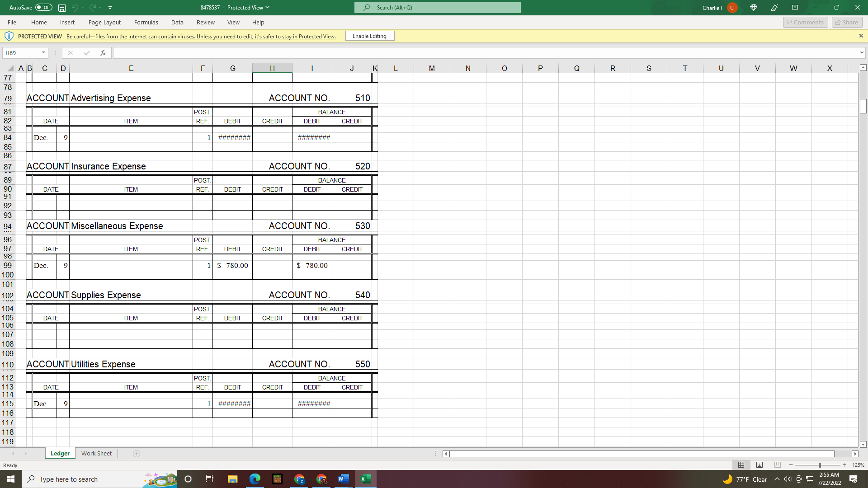Click the Save icon in Quick Access Toolbar
Screen dimensions: 868x488
[x=61, y=7]
